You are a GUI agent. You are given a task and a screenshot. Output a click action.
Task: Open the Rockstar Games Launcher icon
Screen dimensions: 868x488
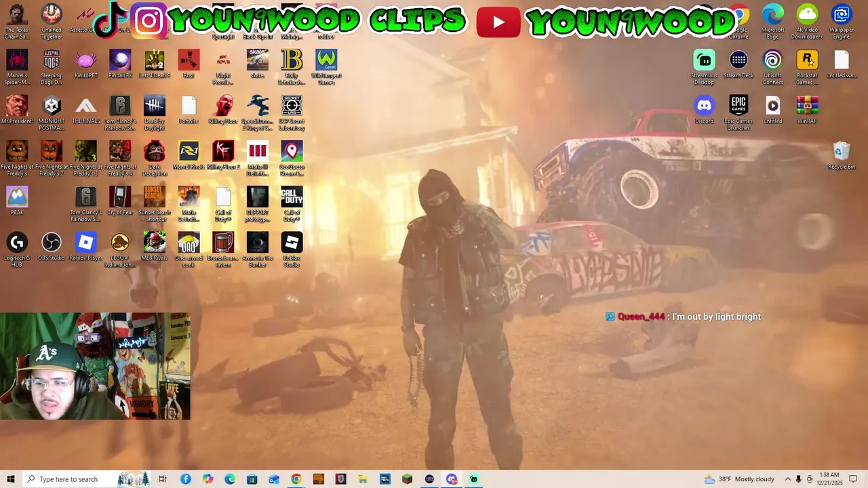click(x=807, y=67)
